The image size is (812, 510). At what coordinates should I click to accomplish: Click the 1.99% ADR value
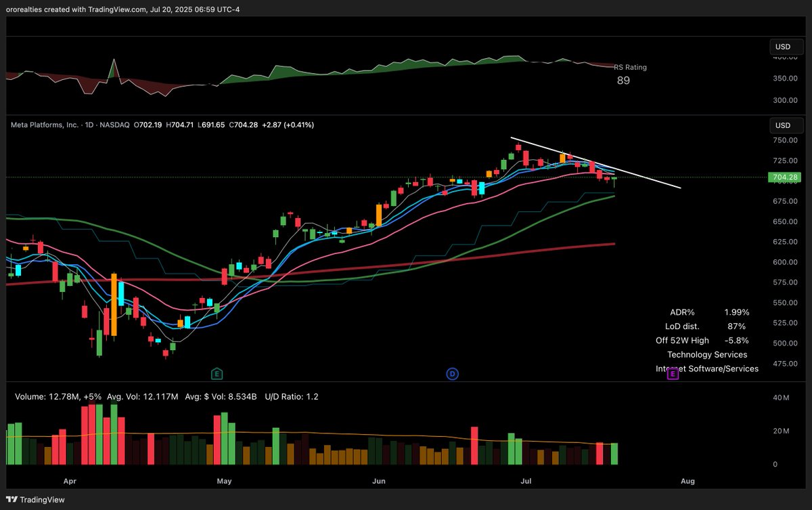(736, 312)
